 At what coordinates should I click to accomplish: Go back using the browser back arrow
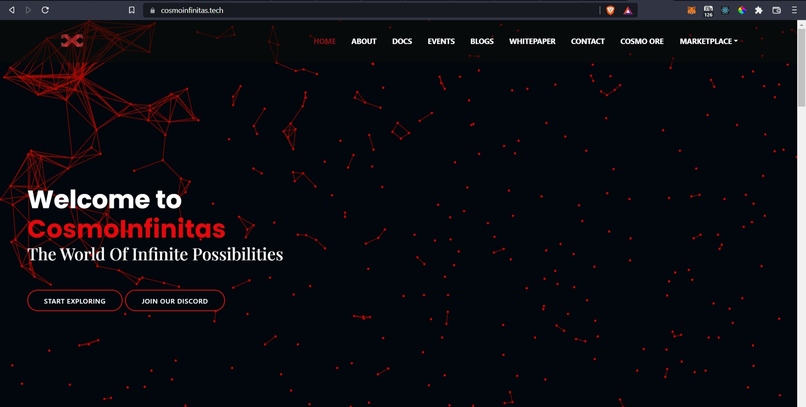pos(12,10)
